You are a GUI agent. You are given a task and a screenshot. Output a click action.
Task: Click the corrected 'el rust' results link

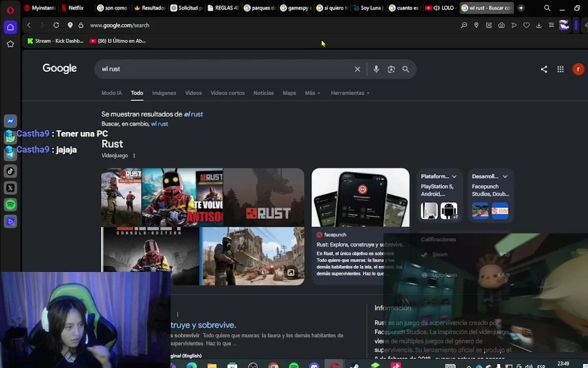coord(193,114)
